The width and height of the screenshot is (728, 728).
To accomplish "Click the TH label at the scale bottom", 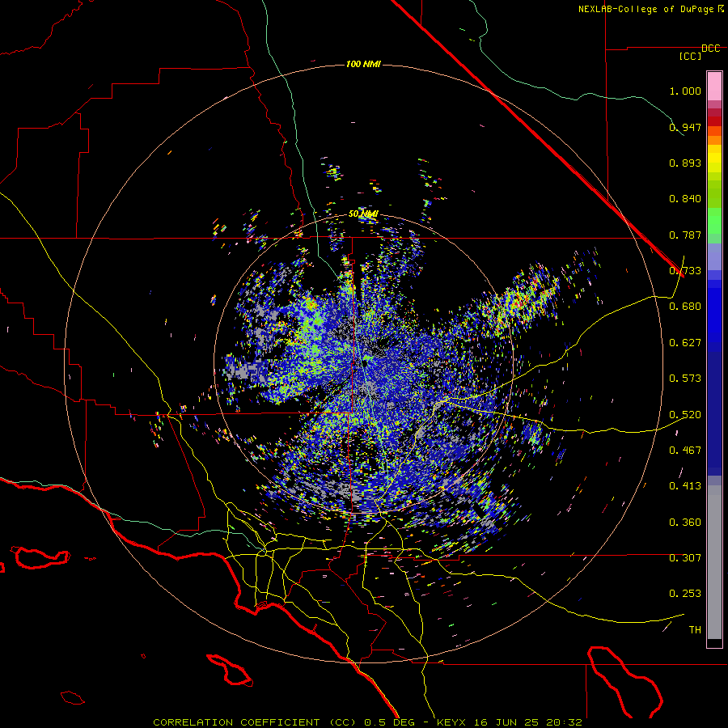I will point(695,630).
